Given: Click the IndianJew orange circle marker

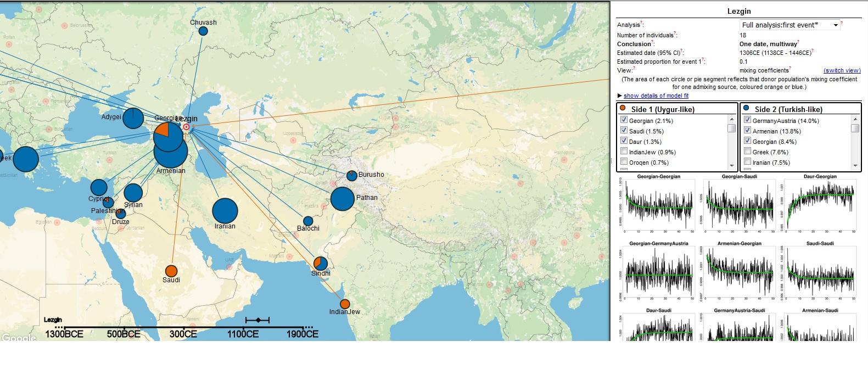Looking at the screenshot, I should 345,304.
